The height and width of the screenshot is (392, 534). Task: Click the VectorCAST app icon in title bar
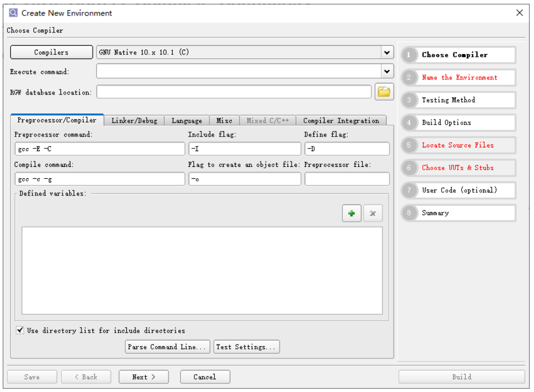(13, 13)
